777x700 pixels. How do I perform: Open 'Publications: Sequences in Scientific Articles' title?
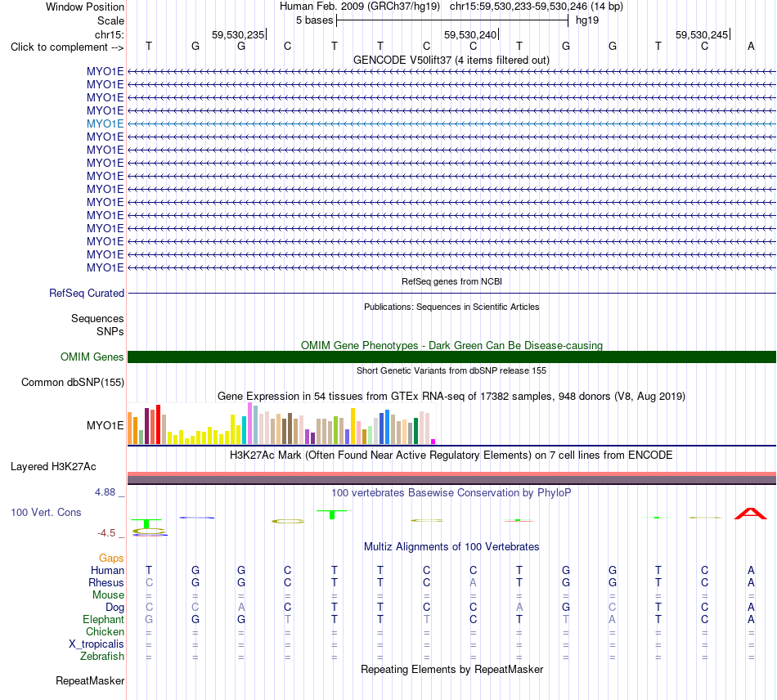pyautogui.click(x=451, y=307)
